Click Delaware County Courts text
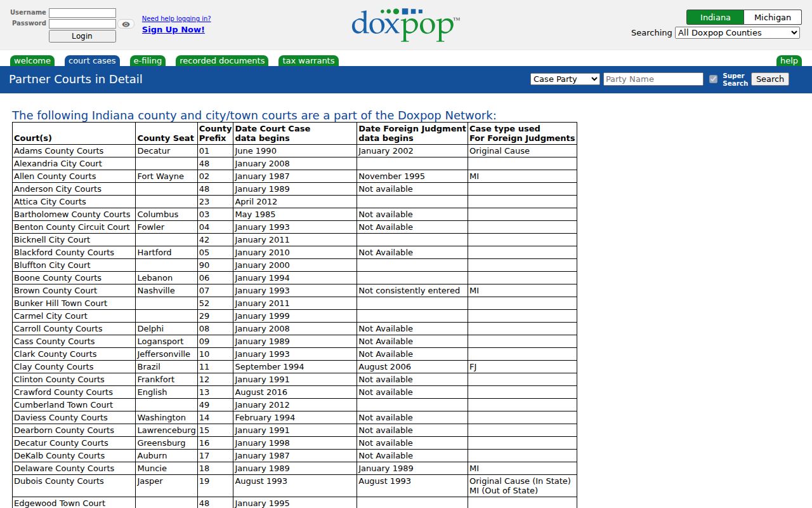812x508 pixels. pos(64,469)
